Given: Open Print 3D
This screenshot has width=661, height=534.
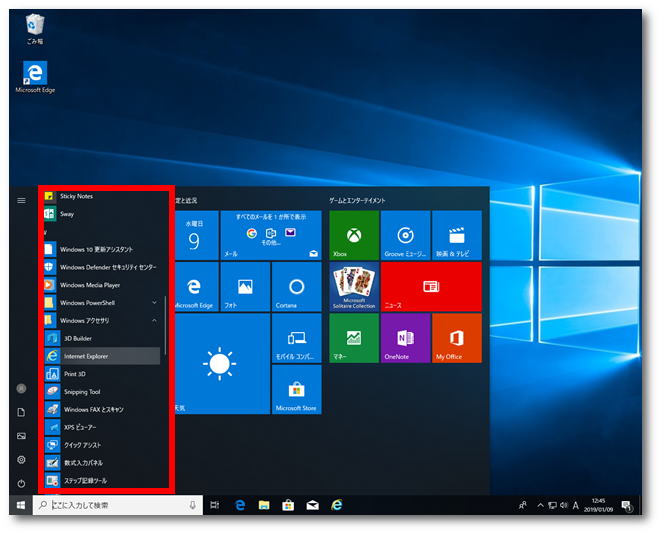Looking at the screenshot, I should click(x=102, y=374).
